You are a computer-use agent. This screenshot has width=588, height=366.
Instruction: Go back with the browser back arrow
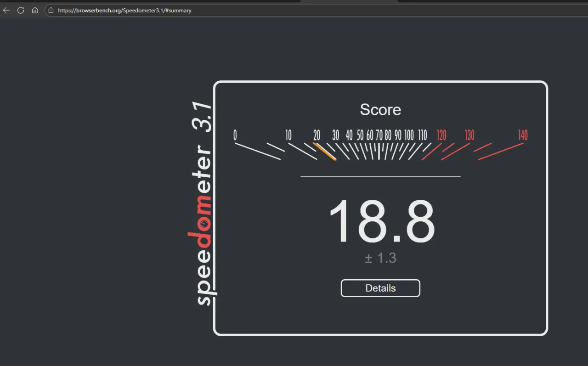(x=6, y=10)
